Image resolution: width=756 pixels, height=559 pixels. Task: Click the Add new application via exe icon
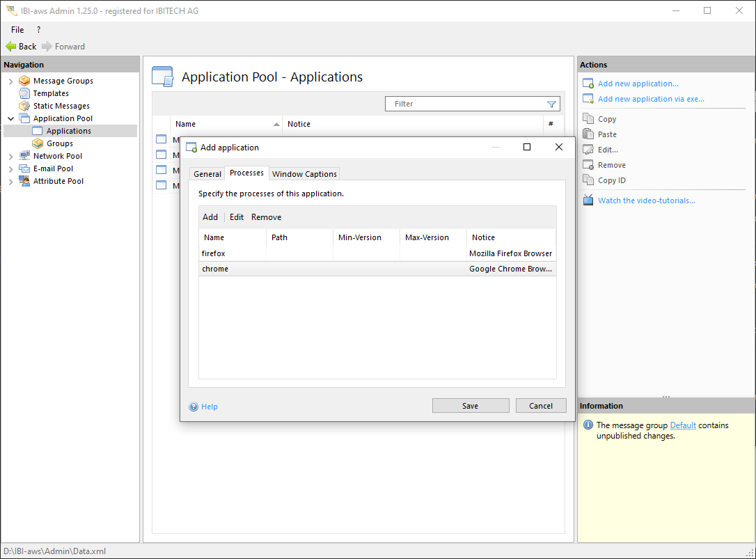(588, 99)
